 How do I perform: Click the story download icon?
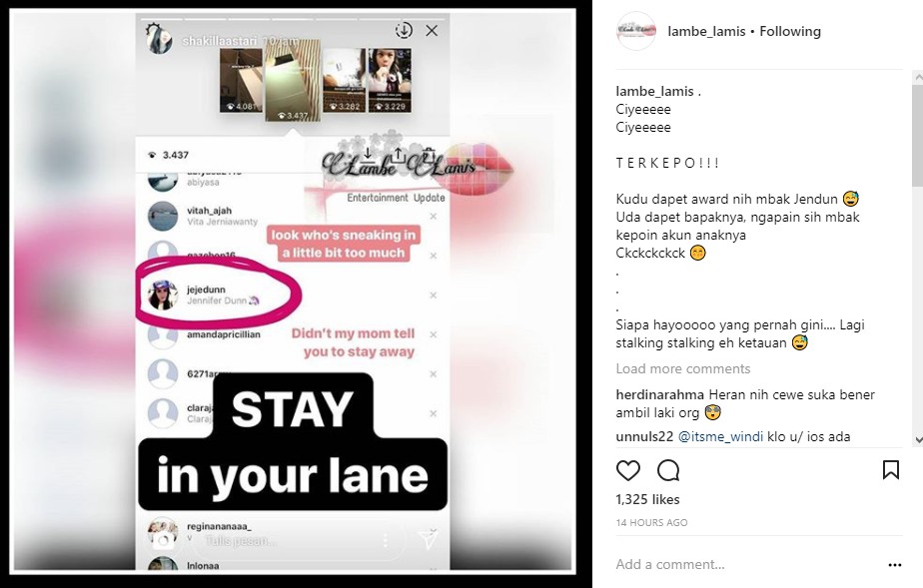click(x=404, y=30)
